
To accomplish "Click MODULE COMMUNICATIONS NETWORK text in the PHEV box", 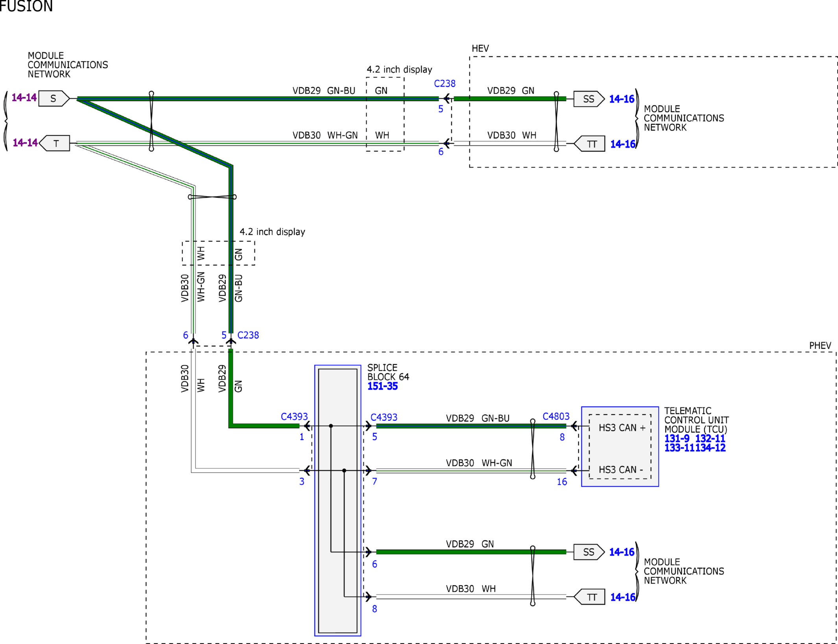I will [684, 571].
